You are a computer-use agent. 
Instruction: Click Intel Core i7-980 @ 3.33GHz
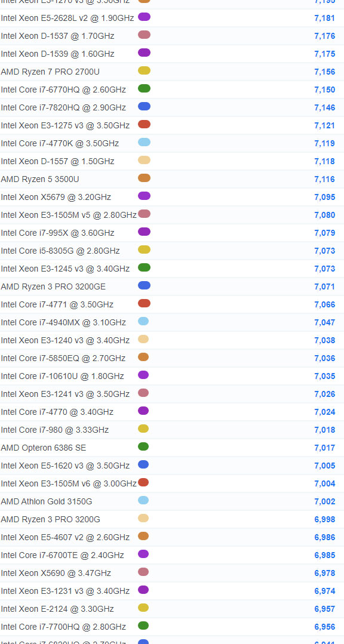(55, 430)
